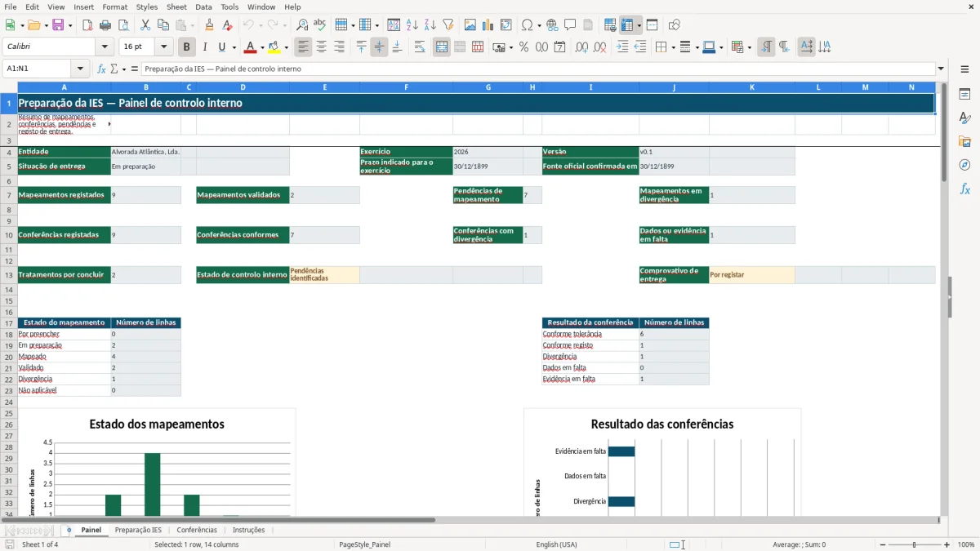This screenshot has height=551, width=980.
Task: Toggle Center Horizontally alignment
Action: point(321,47)
